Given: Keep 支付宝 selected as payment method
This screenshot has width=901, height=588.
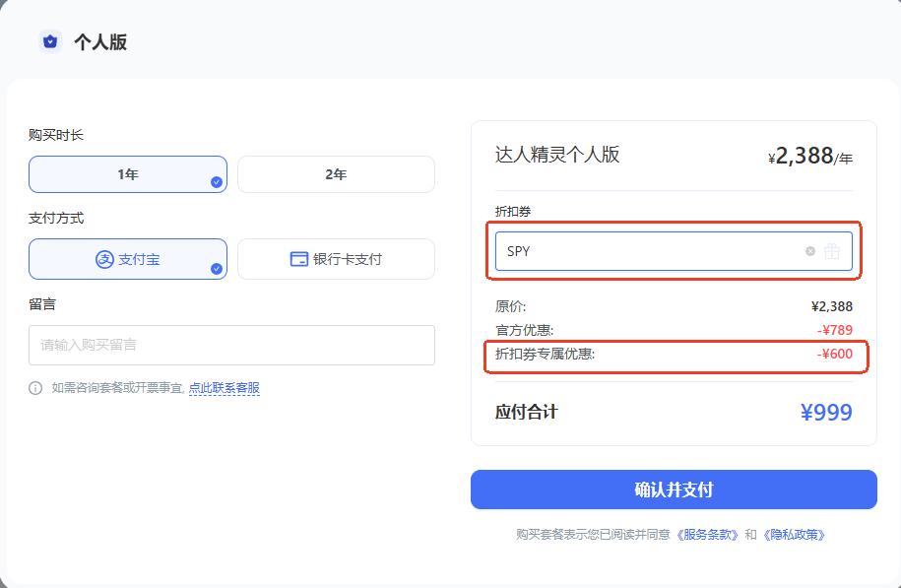Looking at the screenshot, I should (128, 258).
